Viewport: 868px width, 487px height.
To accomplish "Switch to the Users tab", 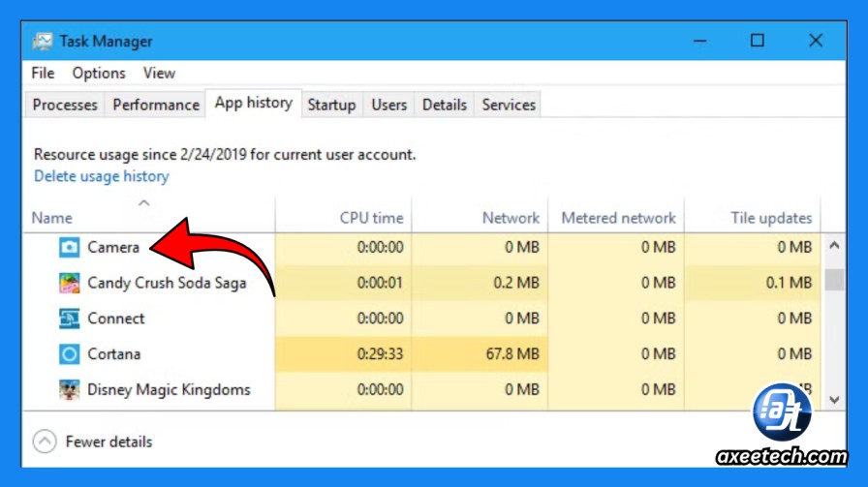I will coord(388,105).
